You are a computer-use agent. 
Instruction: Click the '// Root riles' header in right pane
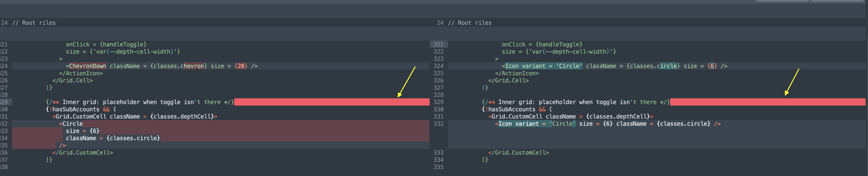(x=470, y=23)
